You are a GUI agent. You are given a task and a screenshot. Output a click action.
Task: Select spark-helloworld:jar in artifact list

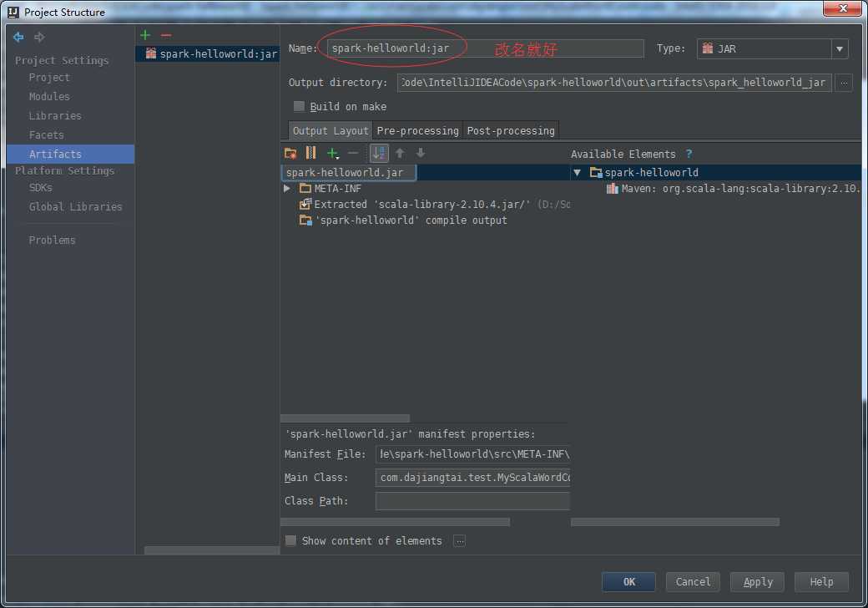tap(208, 53)
